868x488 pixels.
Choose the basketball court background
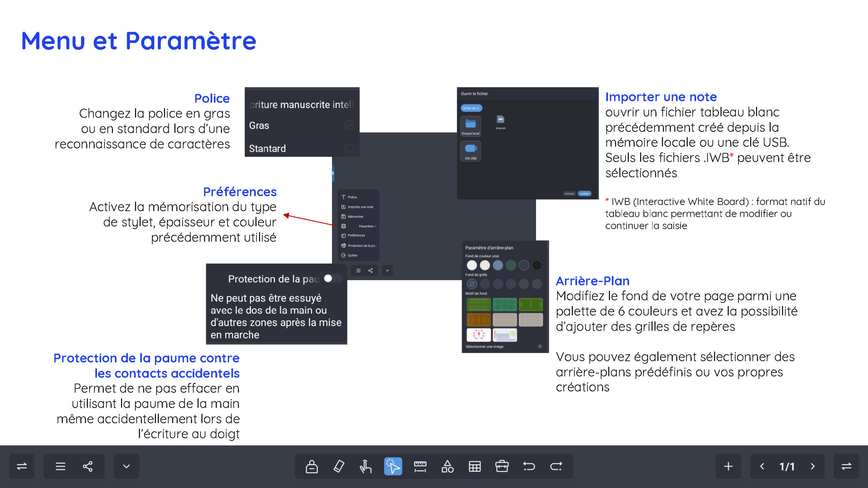point(478,320)
